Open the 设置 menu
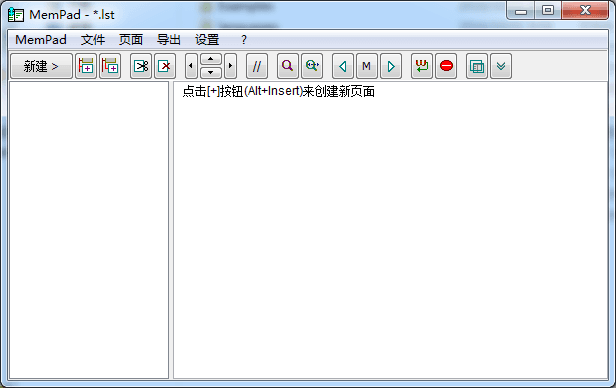The width and height of the screenshot is (616, 388). pyautogui.click(x=207, y=40)
